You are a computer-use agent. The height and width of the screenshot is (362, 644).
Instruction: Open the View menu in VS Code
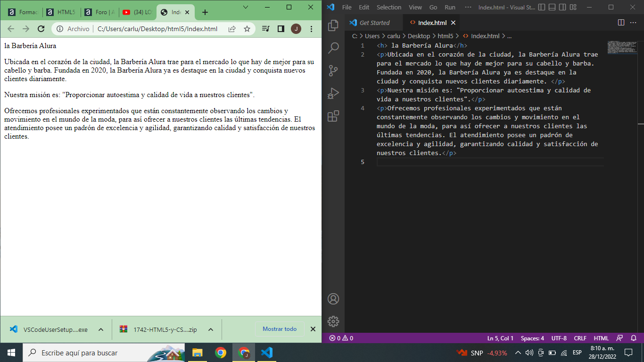[415, 7]
